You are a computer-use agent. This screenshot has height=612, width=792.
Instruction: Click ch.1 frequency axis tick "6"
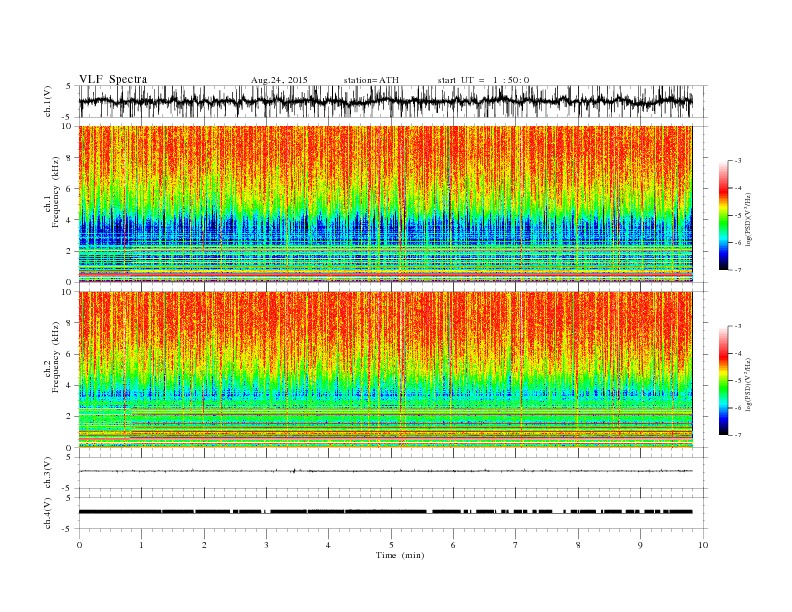(x=70, y=189)
